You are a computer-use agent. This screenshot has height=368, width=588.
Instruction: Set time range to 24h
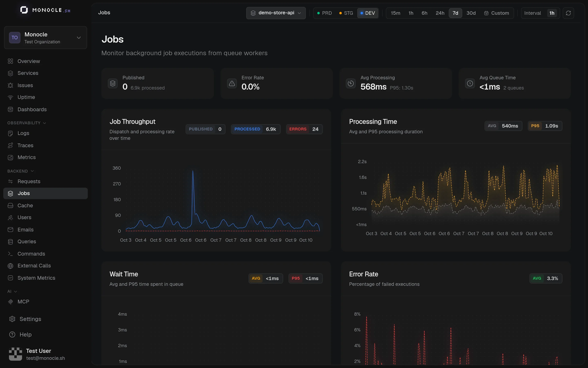(x=440, y=13)
